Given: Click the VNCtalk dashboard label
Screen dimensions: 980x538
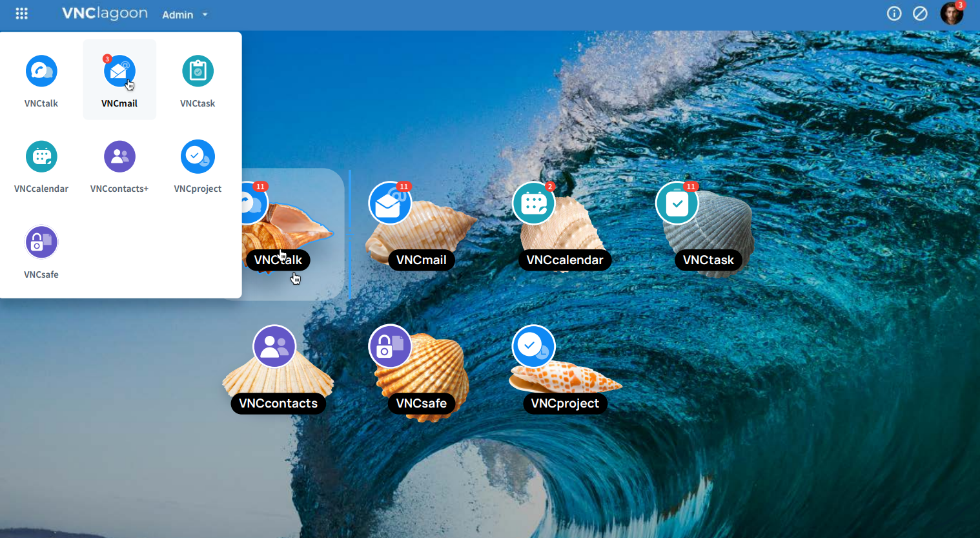Looking at the screenshot, I should [278, 260].
